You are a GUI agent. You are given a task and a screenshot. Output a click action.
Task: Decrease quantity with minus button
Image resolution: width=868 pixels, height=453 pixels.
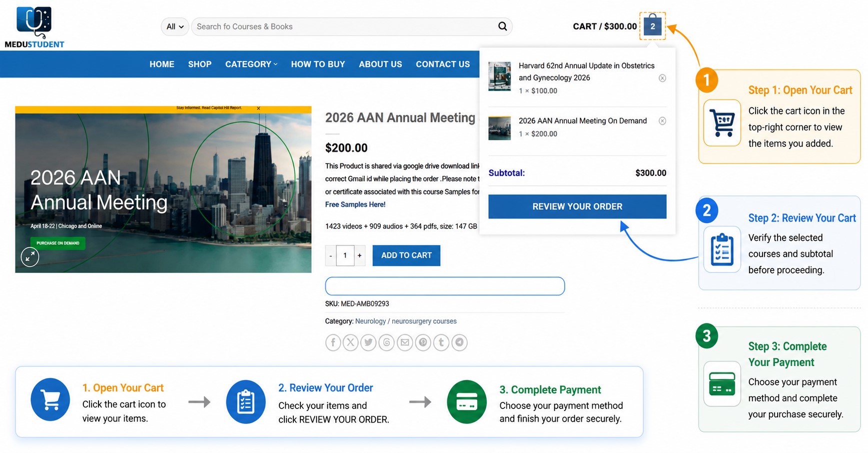[331, 255]
